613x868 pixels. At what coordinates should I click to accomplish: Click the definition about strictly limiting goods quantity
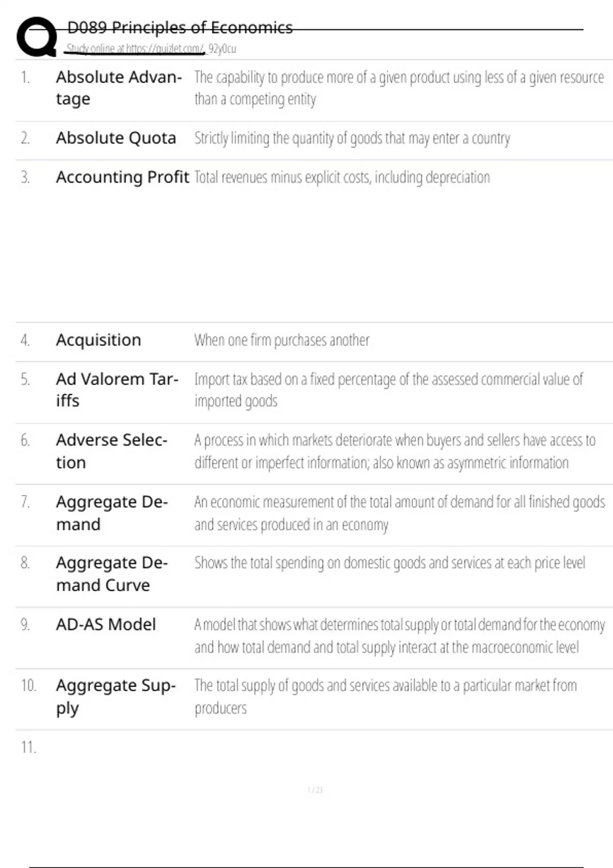(x=352, y=138)
